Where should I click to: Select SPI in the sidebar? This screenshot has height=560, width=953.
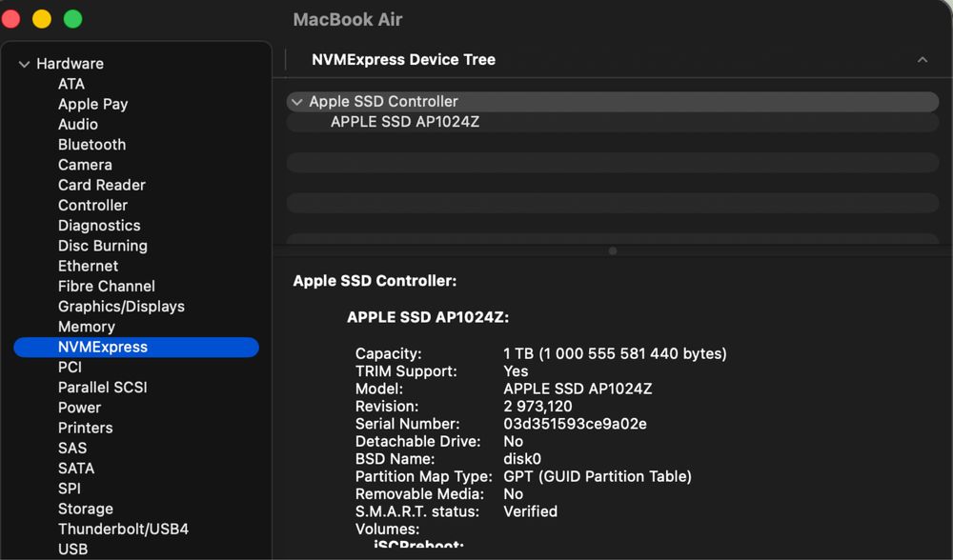point(70,489)
